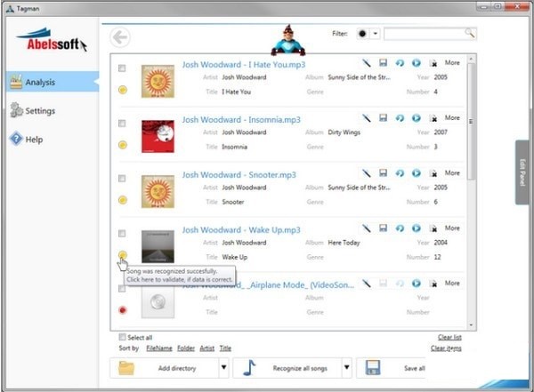Viewport: 534px width, 392px height.
Task: Save tags icon for I Hate You.mp3
Action: coord(383,63)
